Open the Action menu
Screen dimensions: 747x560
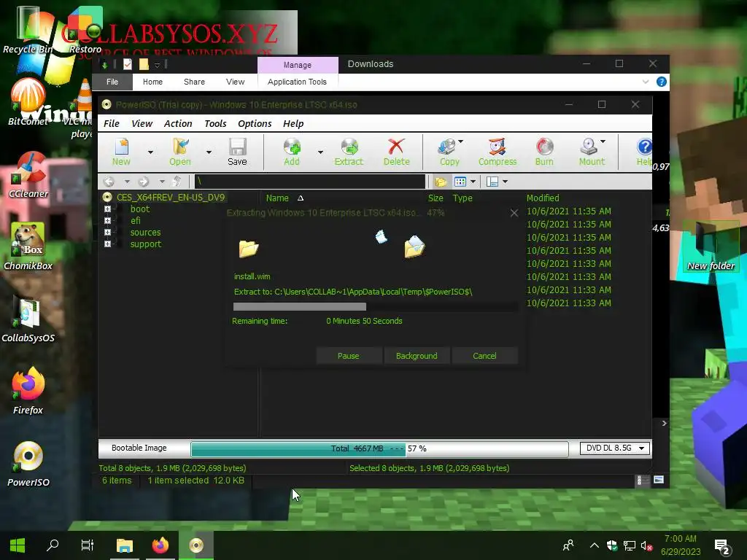pos(178,123)
